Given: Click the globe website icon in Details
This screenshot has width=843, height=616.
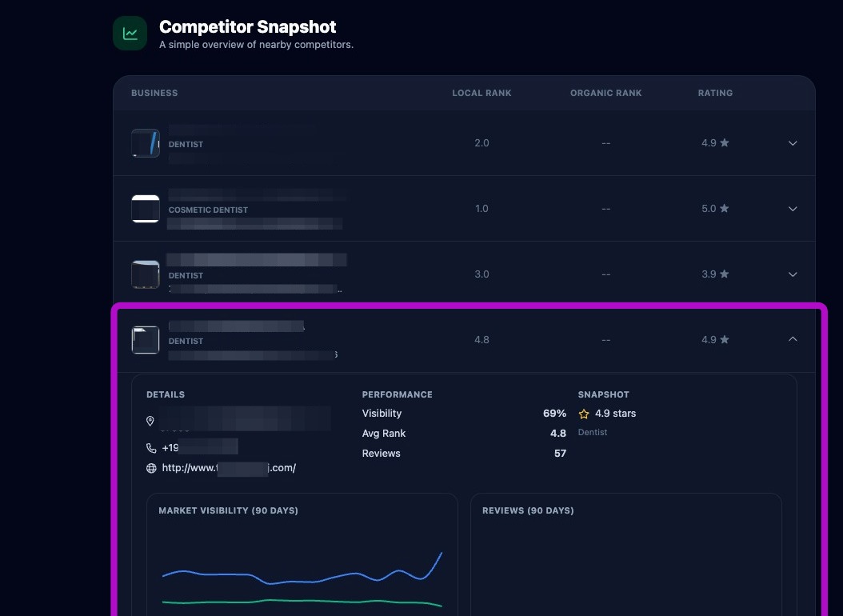Looking at the screenshot, I should coord(151,468).
